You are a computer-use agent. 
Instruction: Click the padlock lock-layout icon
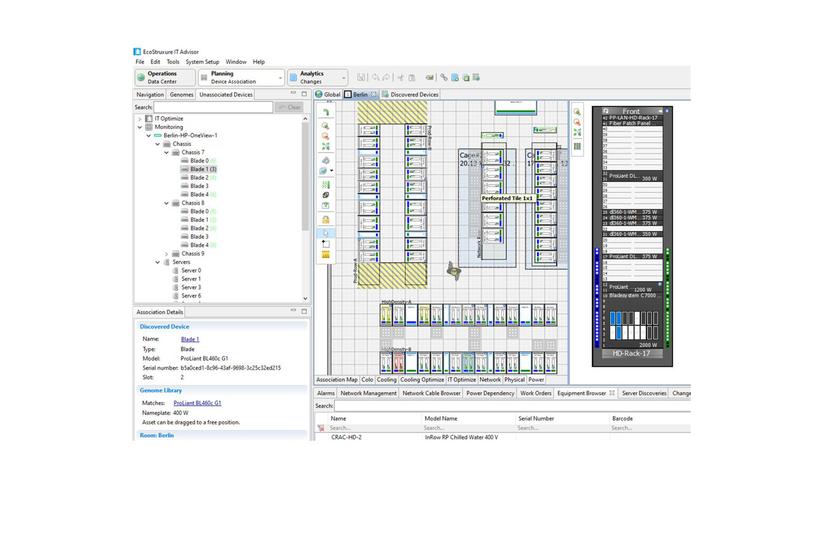pyautogui.click(x=326, y=219)
